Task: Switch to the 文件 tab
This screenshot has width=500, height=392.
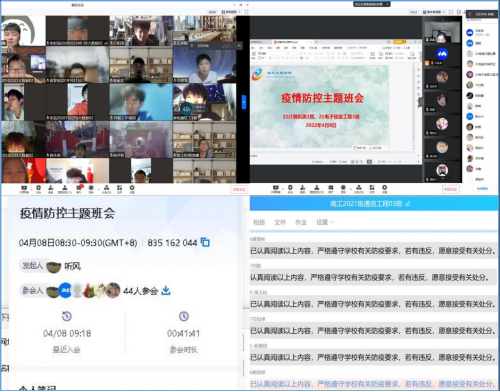Action: click(280, 222)
